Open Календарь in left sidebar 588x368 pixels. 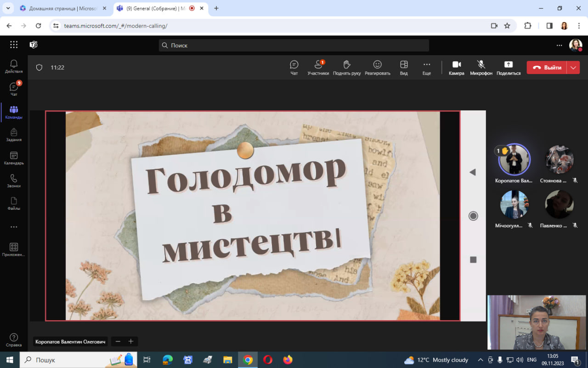[14, 158]
